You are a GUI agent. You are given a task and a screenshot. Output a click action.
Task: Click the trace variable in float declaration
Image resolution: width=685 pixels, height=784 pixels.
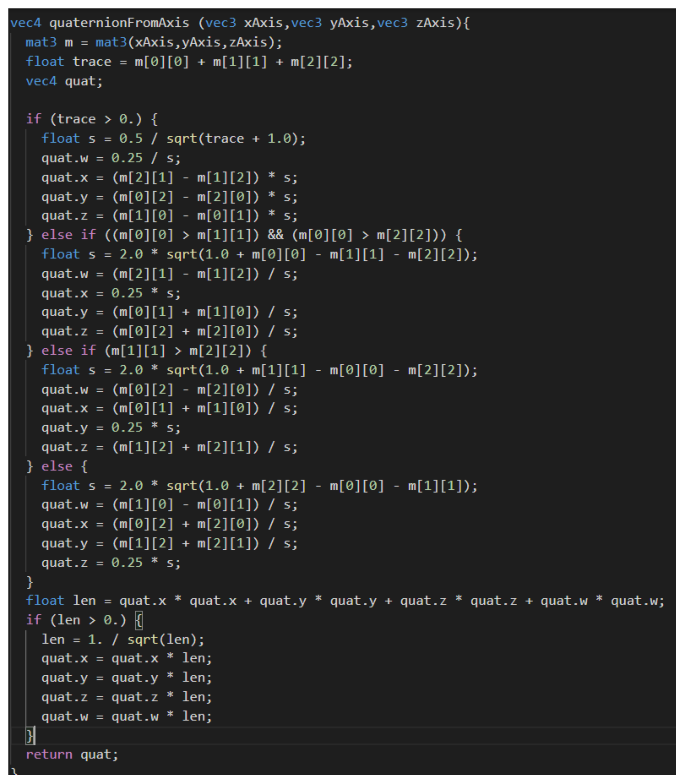click(92, 61)
